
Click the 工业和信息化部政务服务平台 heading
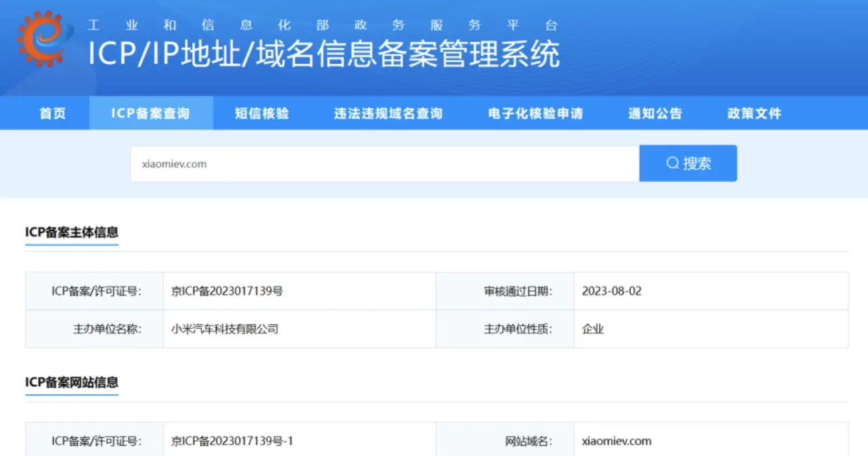[323, 25]
